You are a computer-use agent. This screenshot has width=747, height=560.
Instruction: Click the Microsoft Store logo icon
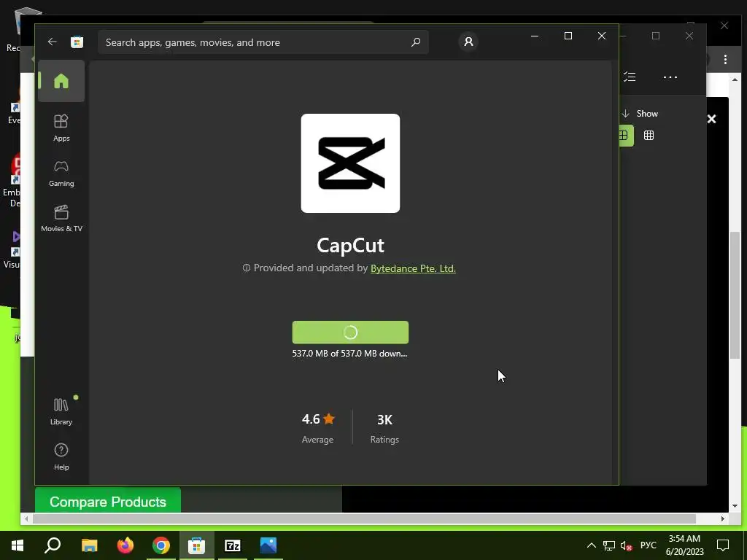[77, 42]
